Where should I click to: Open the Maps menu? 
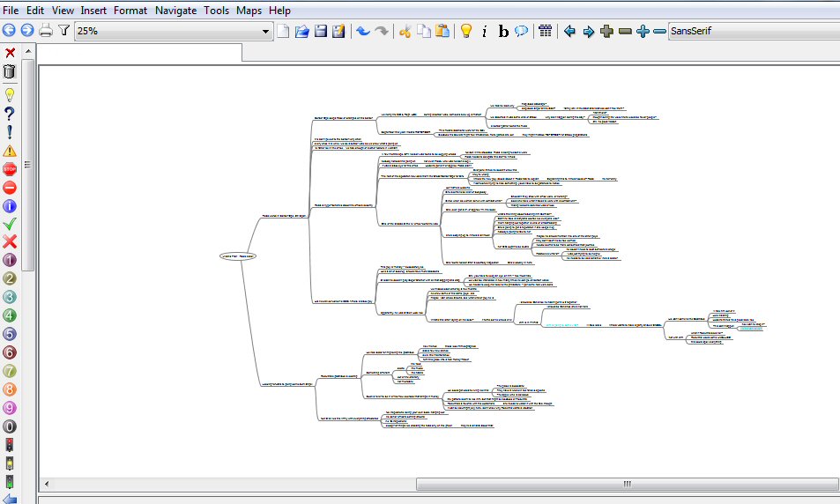coord(249,11)
